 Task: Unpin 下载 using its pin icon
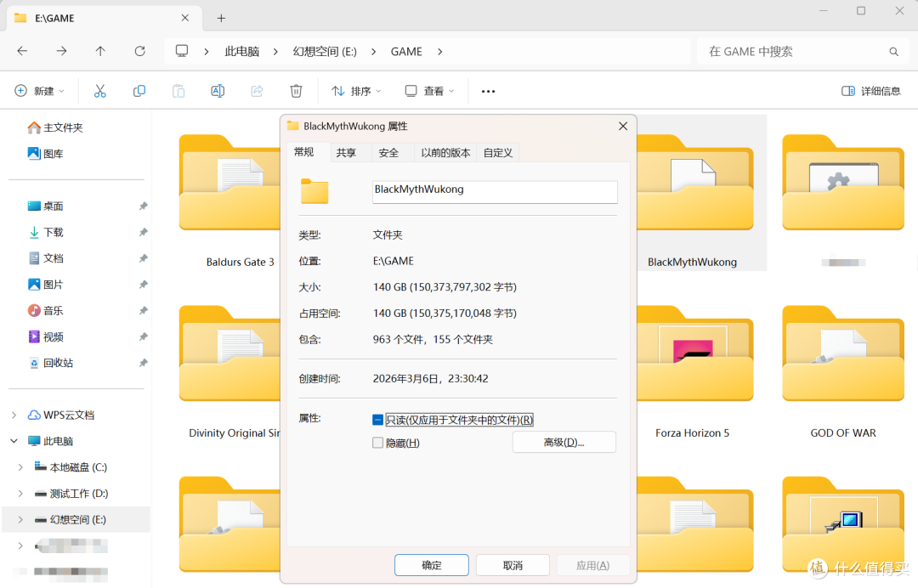tap(143, 232)
